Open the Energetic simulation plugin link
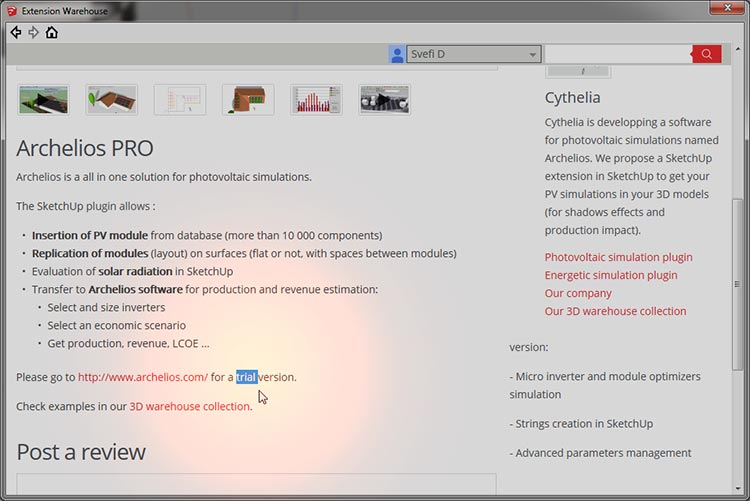The height and width of the screenshot is (501, 750). 611,275
